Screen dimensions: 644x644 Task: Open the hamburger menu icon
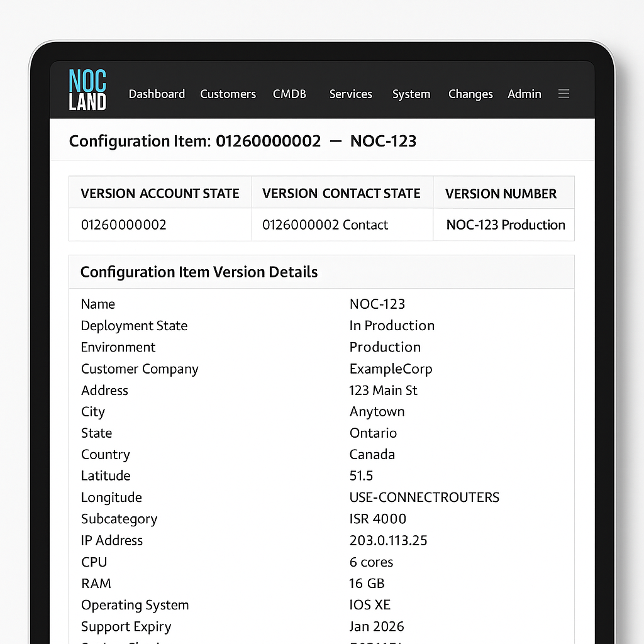[x=563, y=94]
